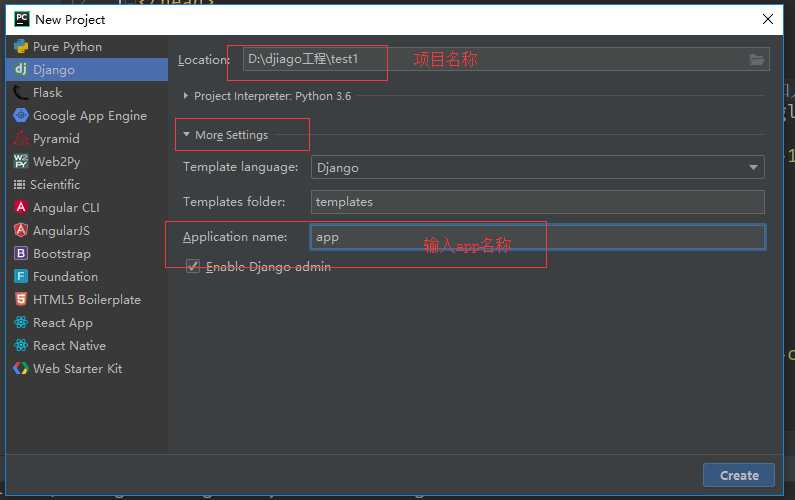Select Web Starter Kit project type

pos(87,369)
